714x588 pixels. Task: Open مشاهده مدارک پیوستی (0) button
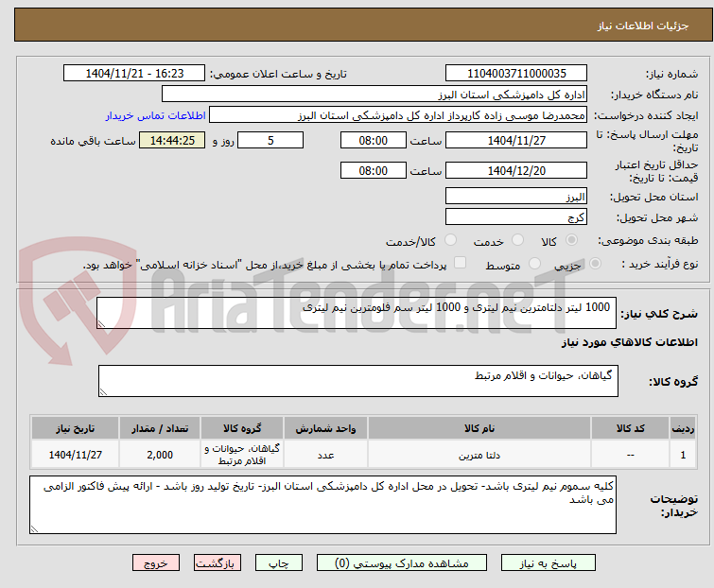pyautogui.click(x=402, y=563)
